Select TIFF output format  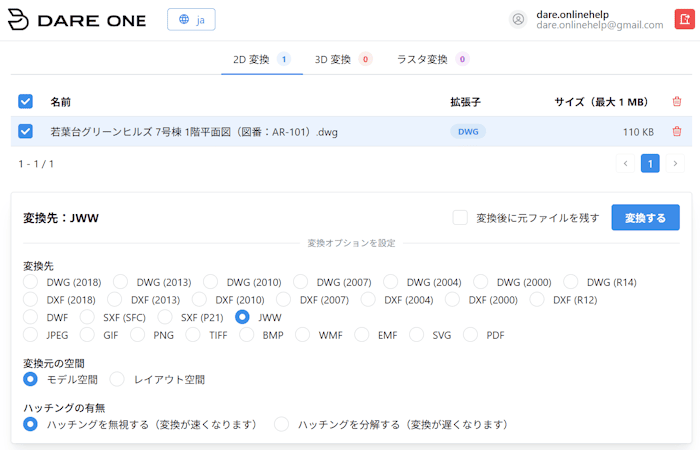click(193, 335)
